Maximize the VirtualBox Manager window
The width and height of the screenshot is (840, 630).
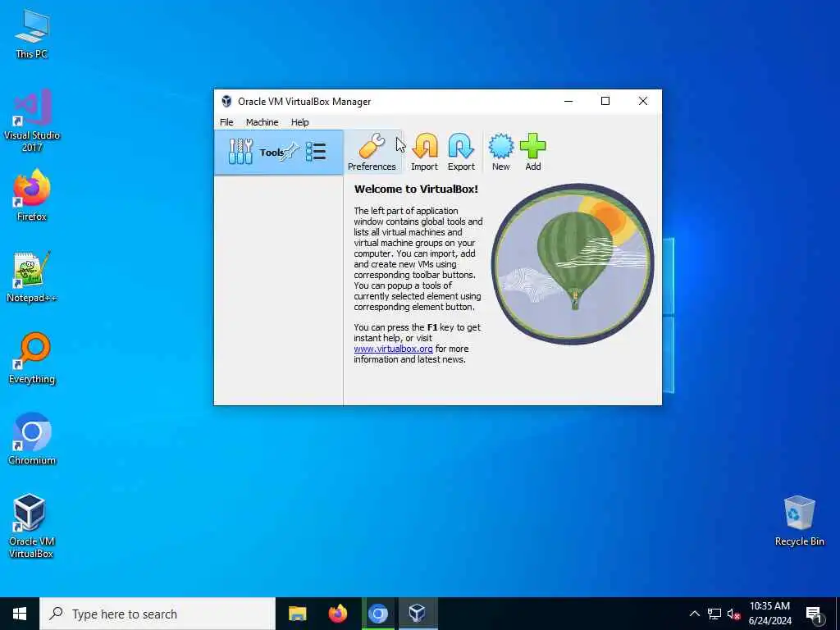pyautogui.click(x=605, y=101)
